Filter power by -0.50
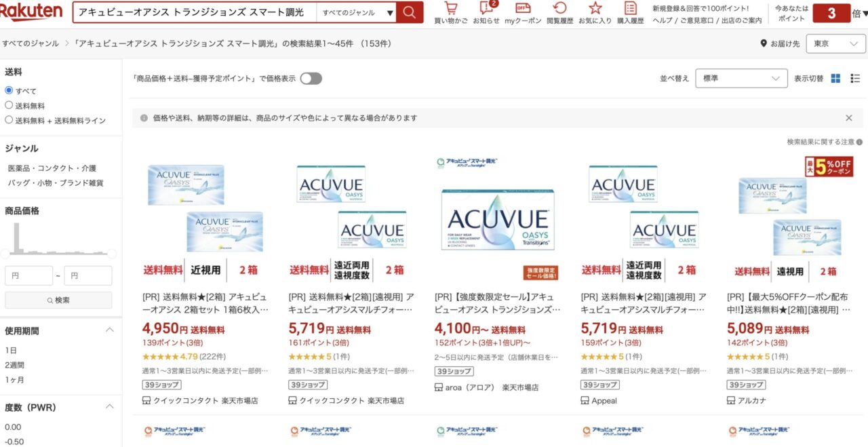The height and width of the screenshot is (447, 868). click(14, 442)
